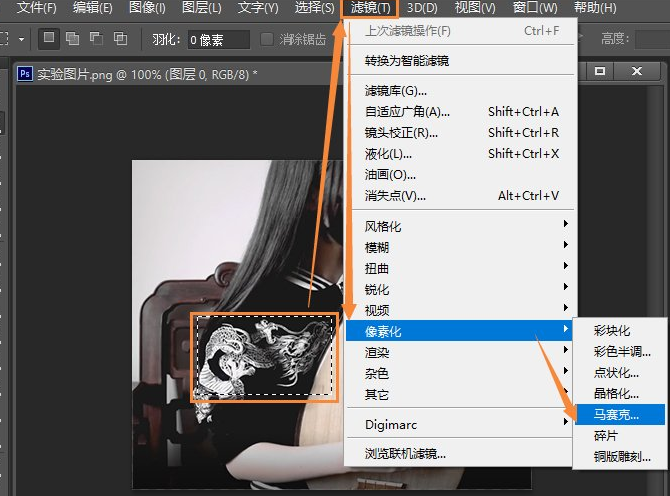Open the 编辑(E) menu

(x=93, y=7)
